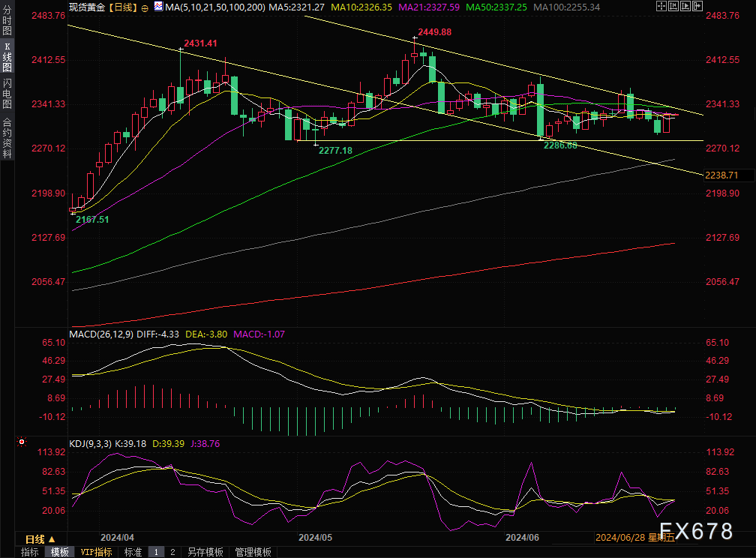Viewport: 756px width, 558px height.
Task: Select the 模板 tab at bottom
Action: [60, 552]
